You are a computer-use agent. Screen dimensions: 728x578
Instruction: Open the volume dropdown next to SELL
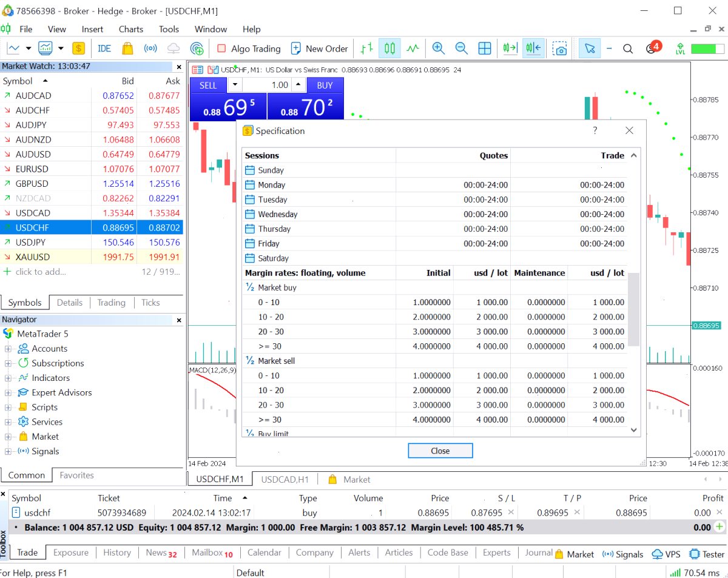[x=235, y=85]
